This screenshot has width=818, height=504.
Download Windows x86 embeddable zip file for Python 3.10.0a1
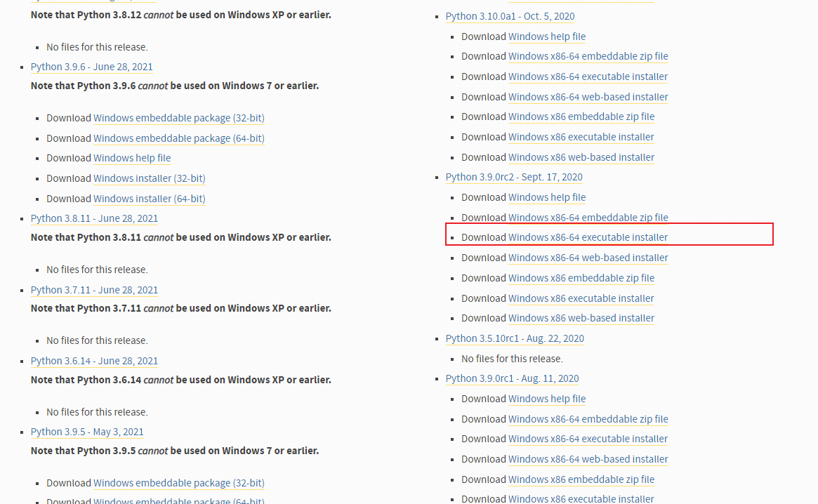[x=581, y=117]
